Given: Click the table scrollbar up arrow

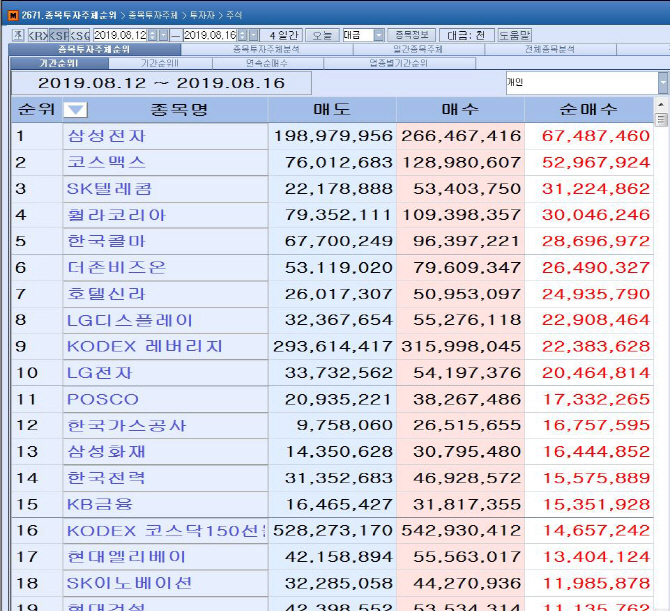Looking at the screenshot, I should point(661,105).
